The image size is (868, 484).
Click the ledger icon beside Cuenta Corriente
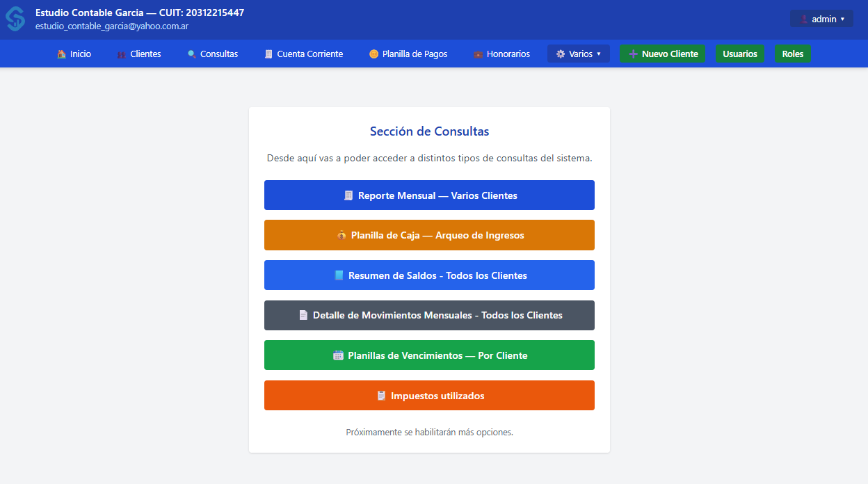(x=268, y=54)
